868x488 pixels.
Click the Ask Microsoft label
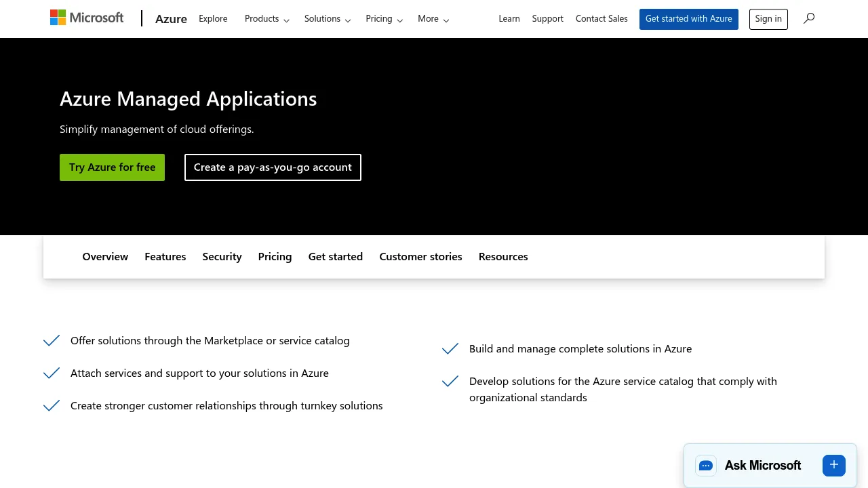tap(763, 466)
